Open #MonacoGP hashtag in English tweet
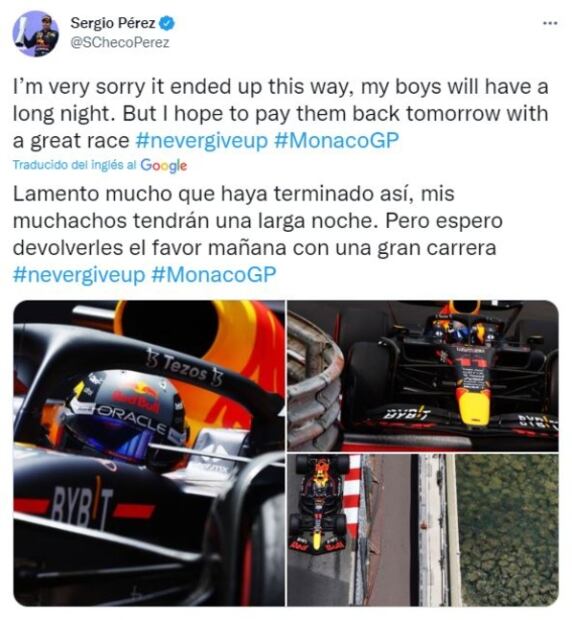 [x=336, y=141]
